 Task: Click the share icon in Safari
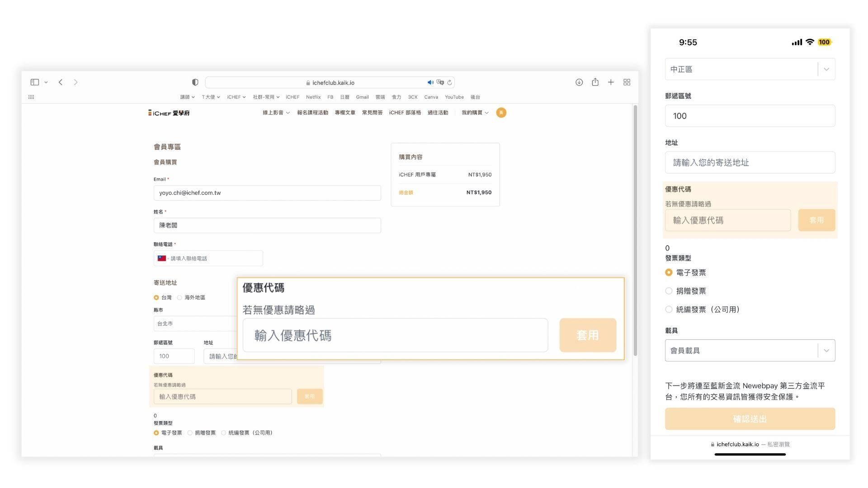[595, 82]
